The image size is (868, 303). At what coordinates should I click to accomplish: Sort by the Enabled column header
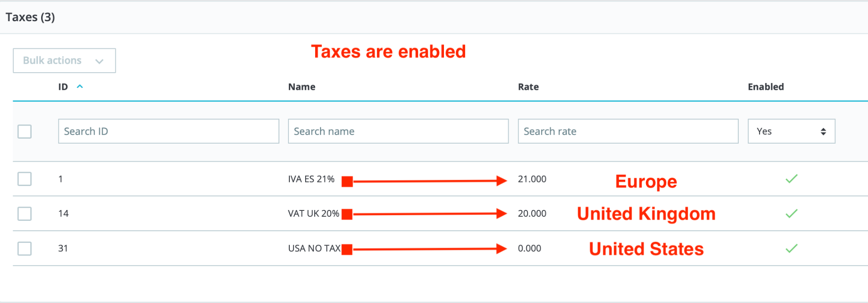click(x=765, y=87)
